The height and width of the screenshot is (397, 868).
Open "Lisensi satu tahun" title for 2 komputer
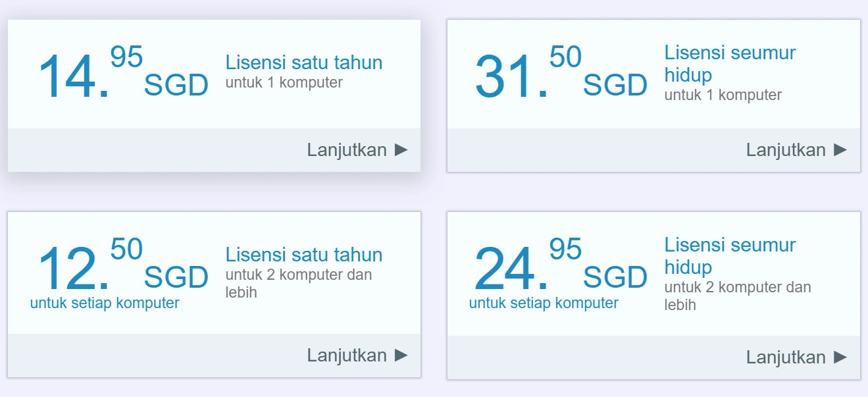(303, 255)
